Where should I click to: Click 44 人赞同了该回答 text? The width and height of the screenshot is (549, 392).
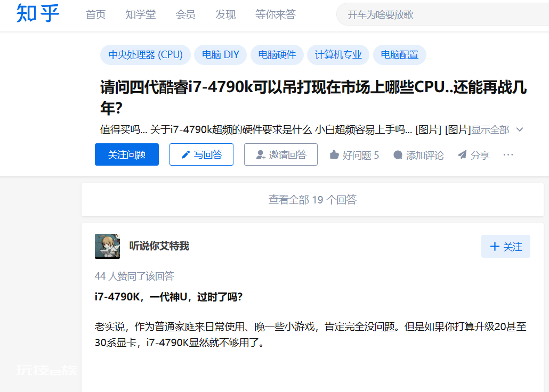[x=134, y=276]
